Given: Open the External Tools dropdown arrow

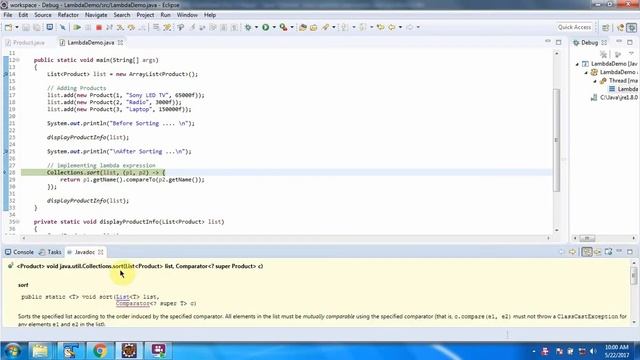Looking at the screenshot, I should click(292, 27).
